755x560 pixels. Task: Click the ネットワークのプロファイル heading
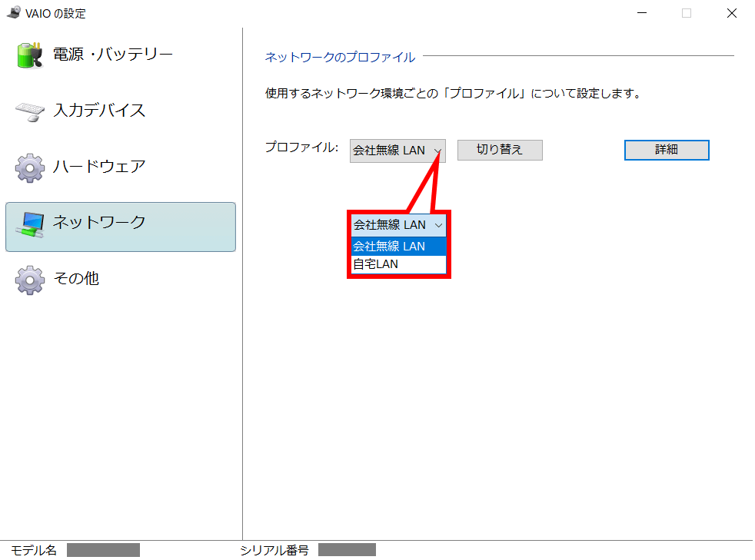(x=340, y=58)
